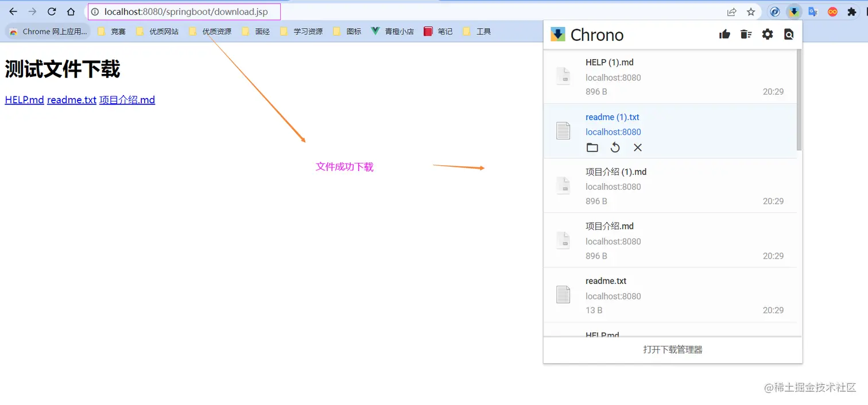
Task: Open the 青橙小店 bookmark
Action: [393, 32]
